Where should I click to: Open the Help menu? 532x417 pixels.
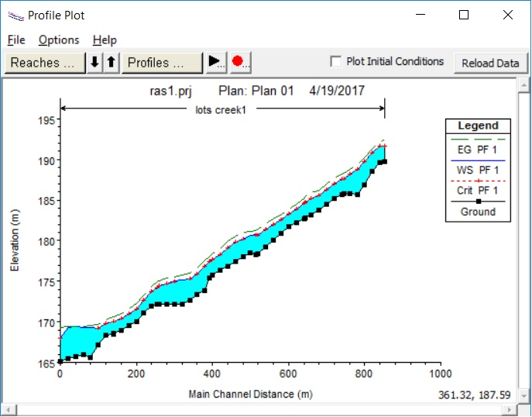105,40
